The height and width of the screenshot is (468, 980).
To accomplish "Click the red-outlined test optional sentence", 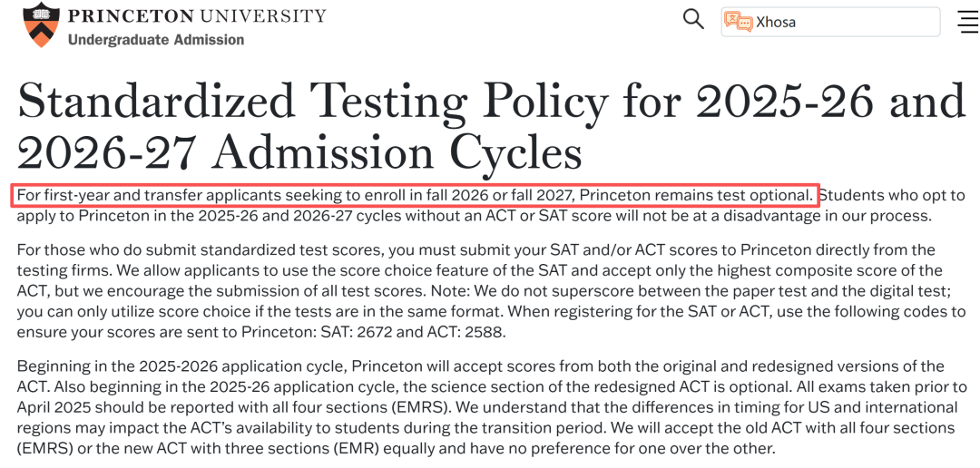I will pyautogui.click(x=415, y=195).
